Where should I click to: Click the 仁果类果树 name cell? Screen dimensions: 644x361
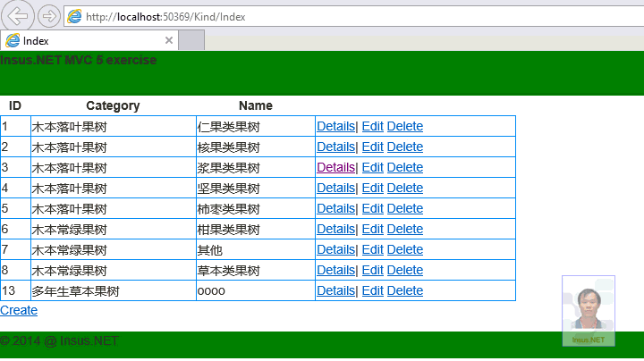pos(256,126)
